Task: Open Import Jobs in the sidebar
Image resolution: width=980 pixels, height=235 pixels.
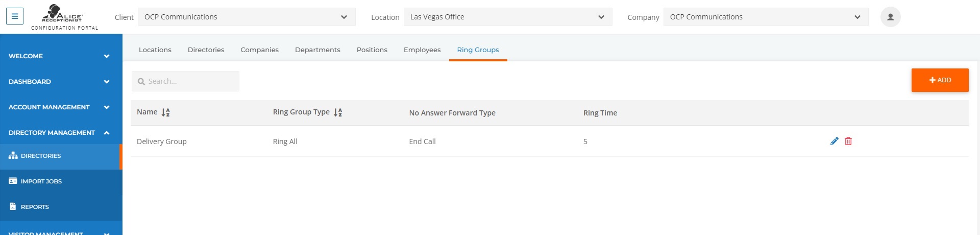Action: click(61, 181)
